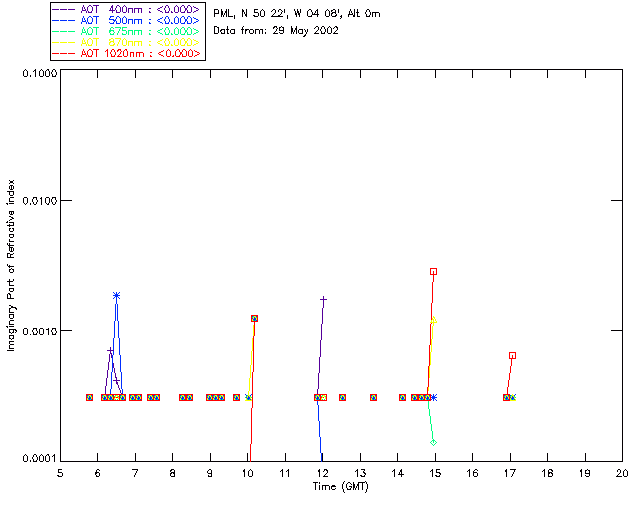Select the 'AOT 1020nm : <0.000>' legend entry
The width and height of the screenshot is (640, 512).
(140, 53)
